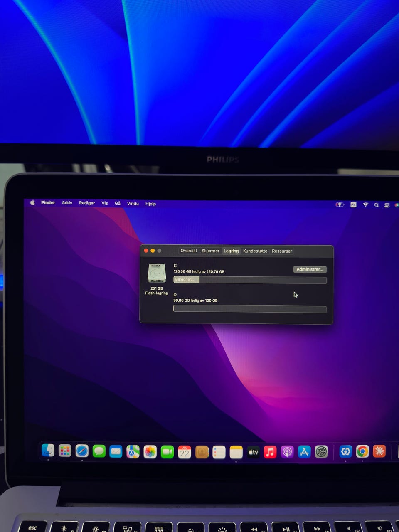Open the Hjelp menu
The image size is (399, 532).
click(x=150, y=204)
